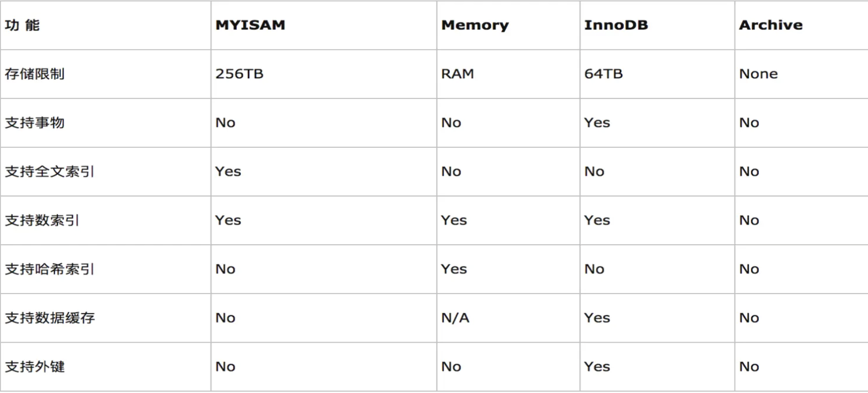Click the 支持事物 row label
The height and width of the screenshot is (393, 868).
(35, 123)
